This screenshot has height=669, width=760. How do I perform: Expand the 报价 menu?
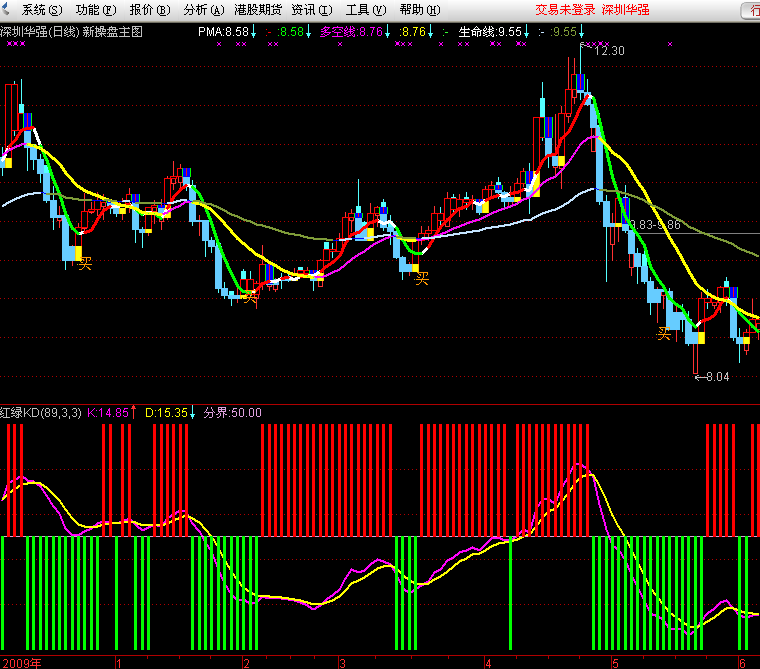click(x=149, y=10)
